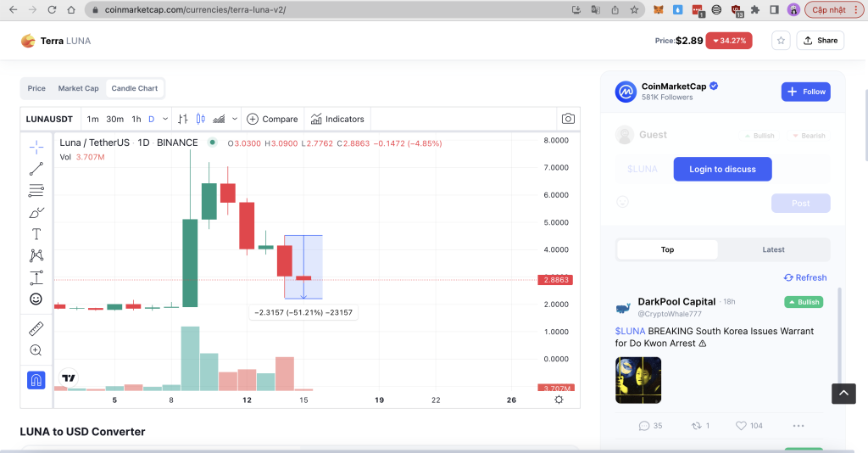Select the area chart style icon
The width and height of the screenshot is (868, 453).
point(219,119)
